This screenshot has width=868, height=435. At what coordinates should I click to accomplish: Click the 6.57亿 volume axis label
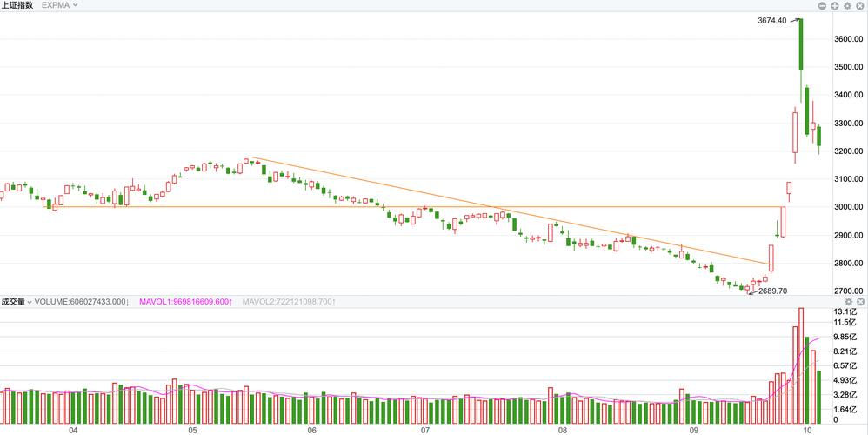click(x=845, y=365)
